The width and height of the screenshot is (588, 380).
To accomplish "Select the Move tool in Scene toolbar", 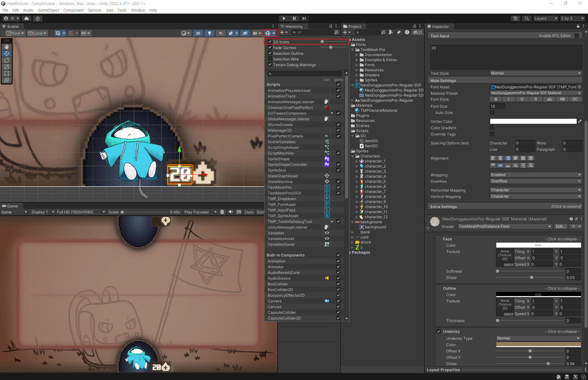I will click(7, 54).
